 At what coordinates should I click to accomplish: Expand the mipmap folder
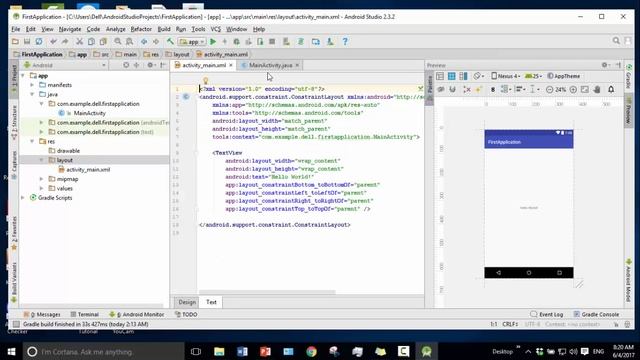tap(42, 179)
